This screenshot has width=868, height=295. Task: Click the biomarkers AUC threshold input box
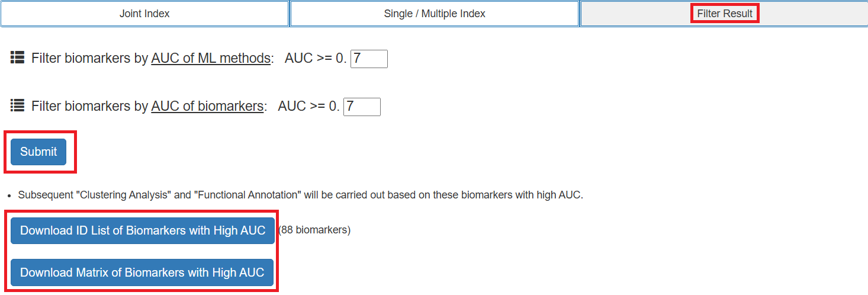(x=362, y=107)
